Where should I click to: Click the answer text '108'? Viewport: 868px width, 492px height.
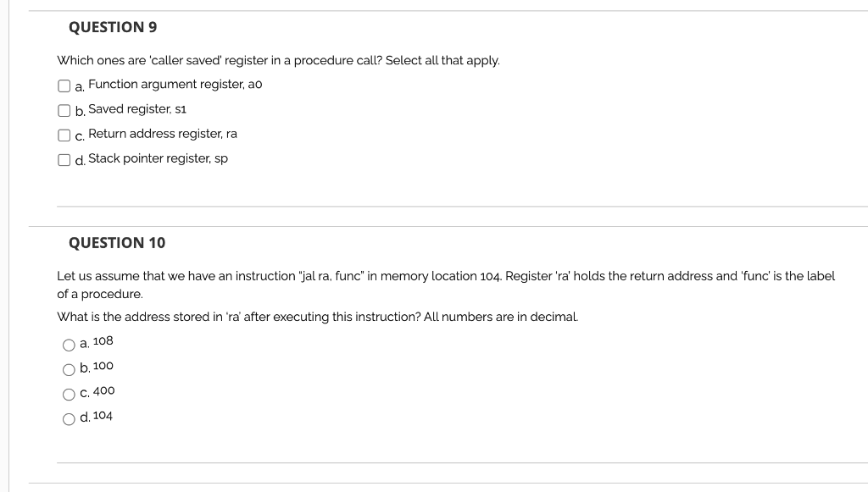103,341
